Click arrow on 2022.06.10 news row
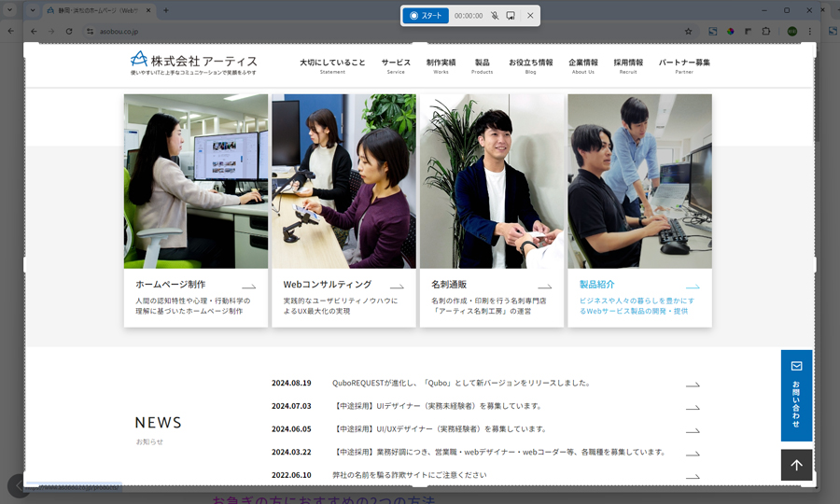 point(693,477)
